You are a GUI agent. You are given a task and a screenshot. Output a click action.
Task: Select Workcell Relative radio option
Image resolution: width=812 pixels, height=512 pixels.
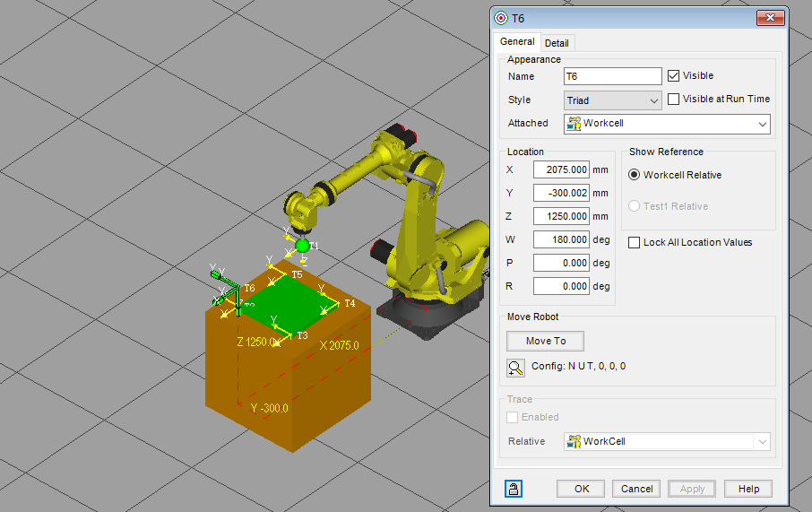[634, 175]
